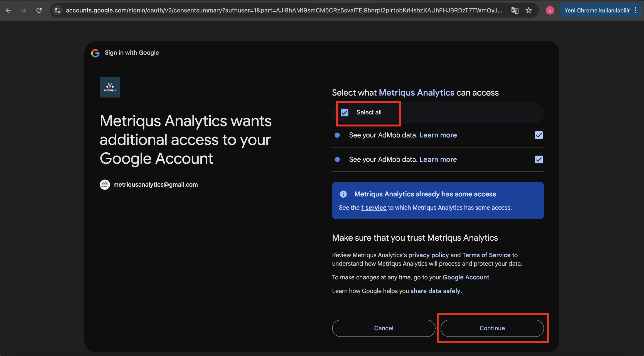Open the 1 service link
The width and height of the screenshot is (644, 356).
click(x=374, y=208)
